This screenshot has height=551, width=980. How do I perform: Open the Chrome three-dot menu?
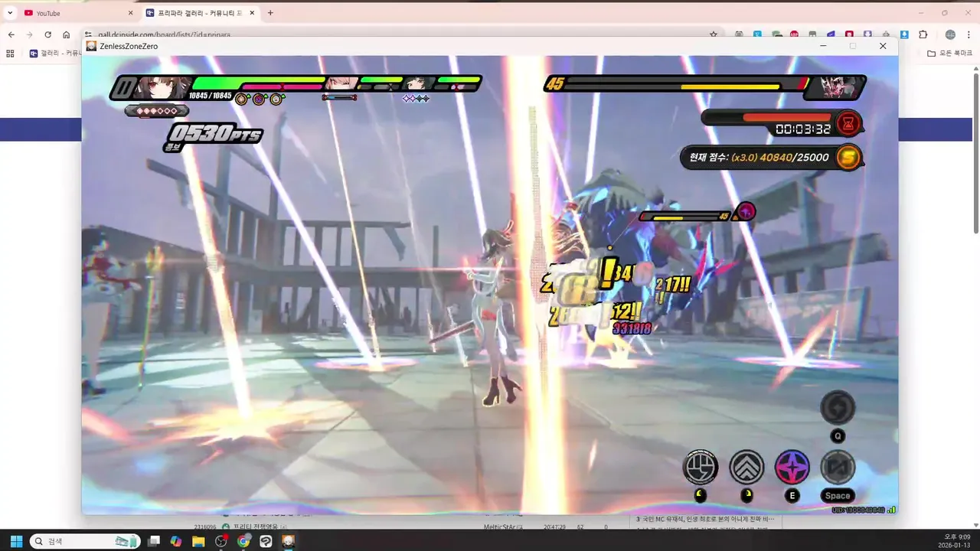click(x=969, y=34)
